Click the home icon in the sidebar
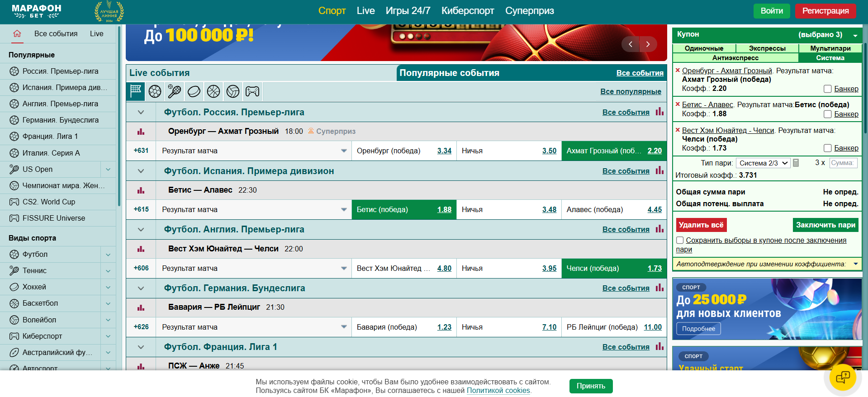 click(17, 33)
